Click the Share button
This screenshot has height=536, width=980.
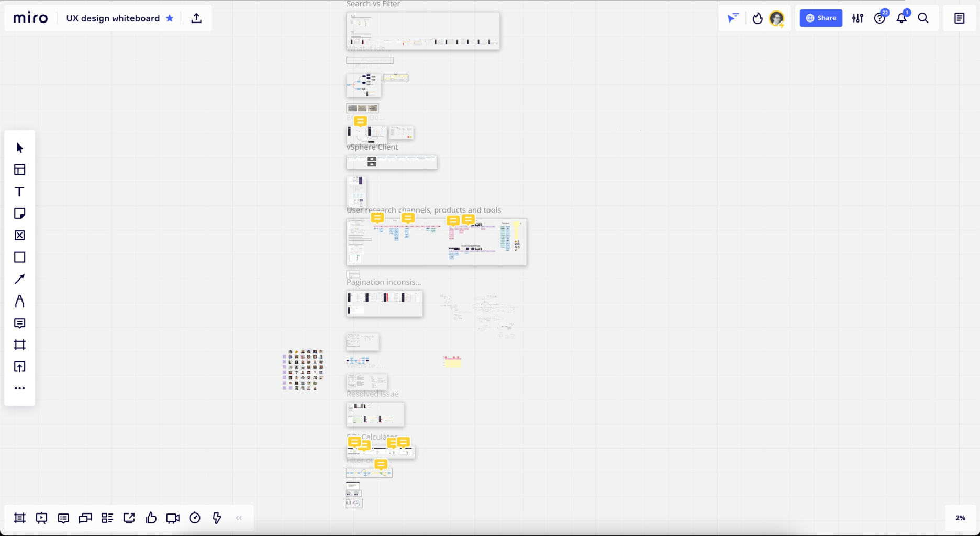point(820,18)
